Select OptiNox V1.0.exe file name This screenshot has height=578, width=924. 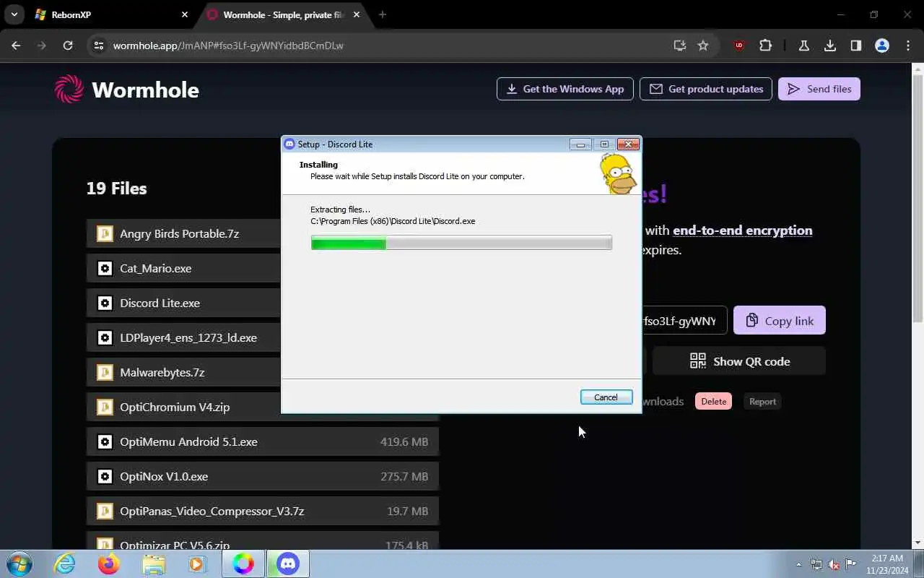(164, 476)
